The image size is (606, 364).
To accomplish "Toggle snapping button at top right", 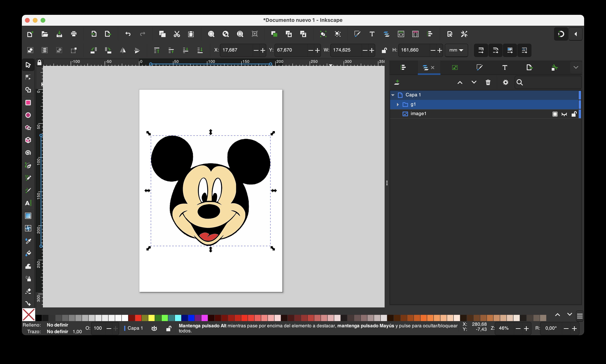I will pyautogui.click(x=561, y=34).
